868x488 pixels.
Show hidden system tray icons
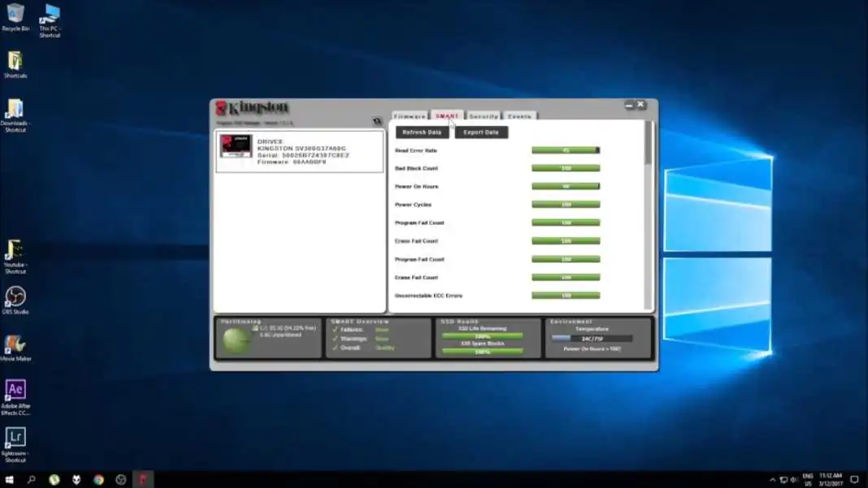772,480
